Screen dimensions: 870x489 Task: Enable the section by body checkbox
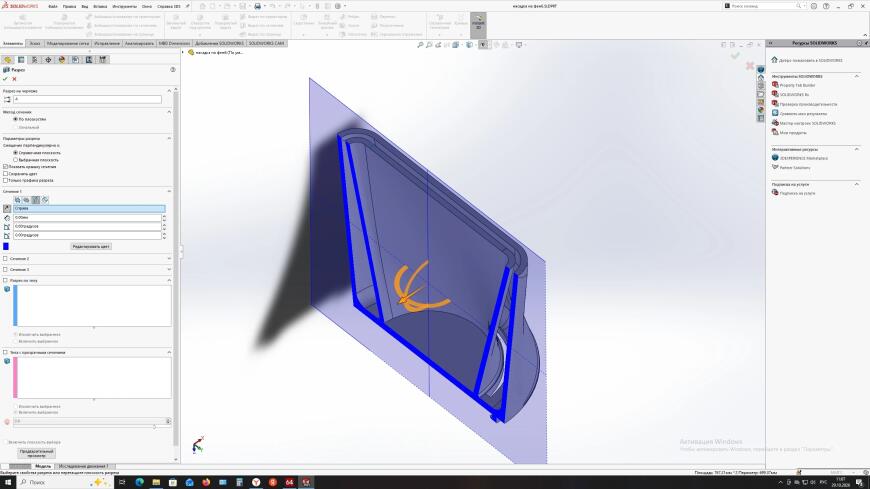(x=6, y=280)
